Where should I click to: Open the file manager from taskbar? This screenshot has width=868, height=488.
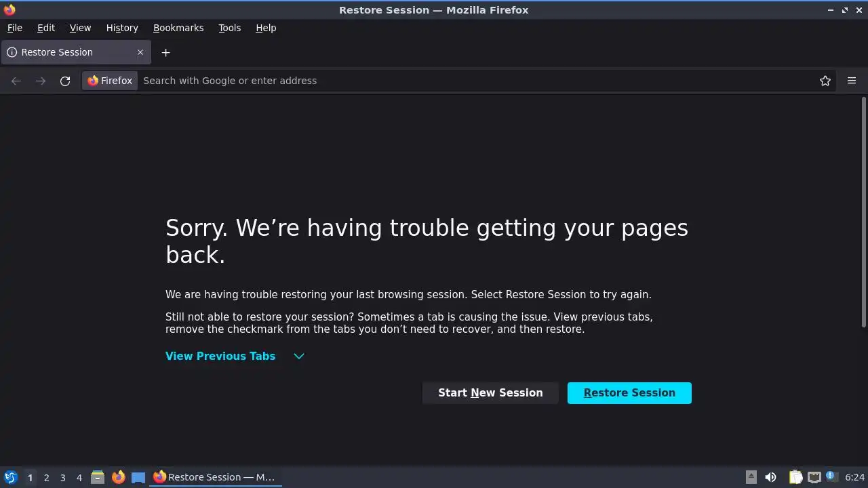click(x=97, y=477)
